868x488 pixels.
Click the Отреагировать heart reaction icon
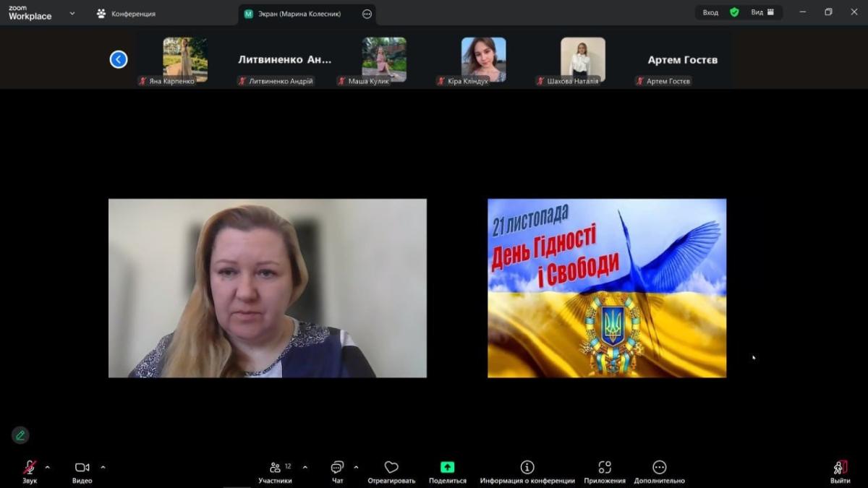[391, 468]
